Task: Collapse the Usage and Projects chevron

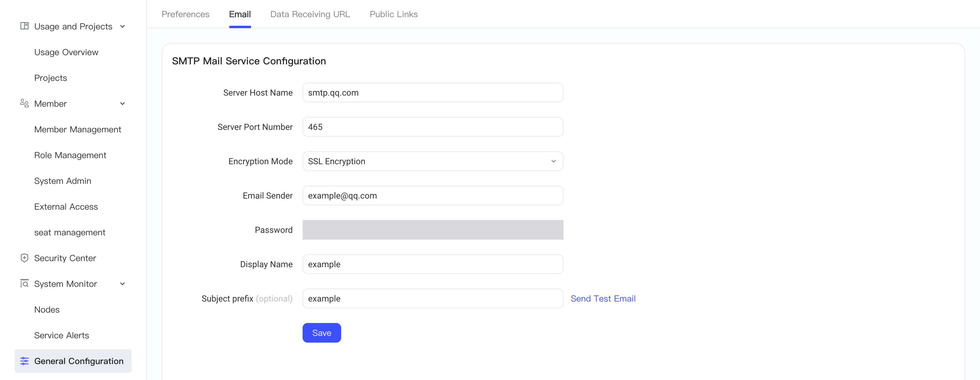Action: coord(123,26)
